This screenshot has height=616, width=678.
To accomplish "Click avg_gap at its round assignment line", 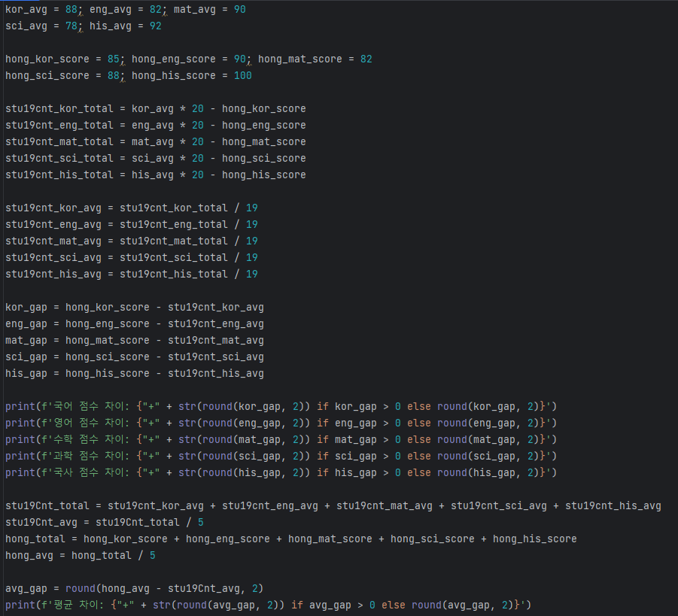I will [26, 589].
